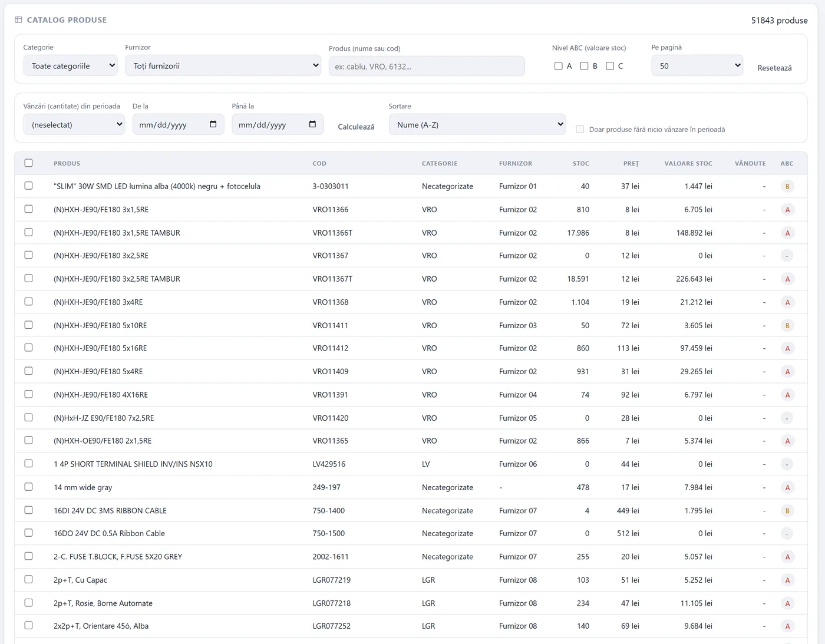The image size is (825, 644).
Task: Click the catalog table icon beside CATALOG PRODUSE
Action: pos(18,19)
